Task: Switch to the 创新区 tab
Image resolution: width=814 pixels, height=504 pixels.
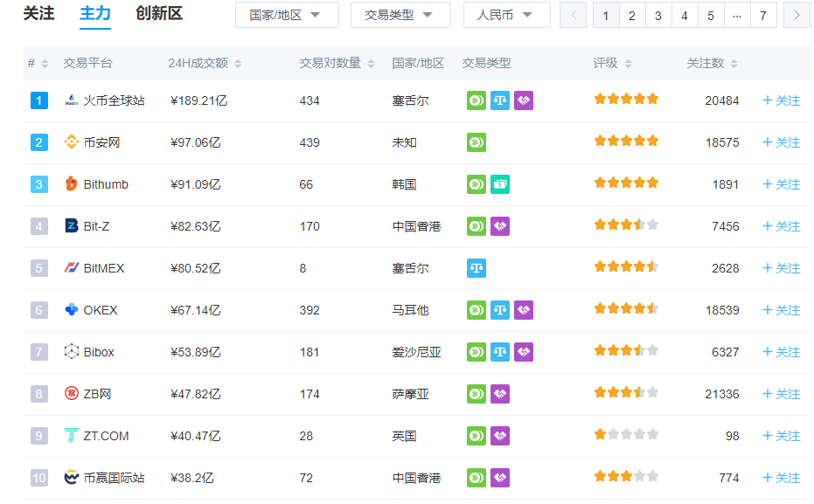Action: click(x=159, y=13)
